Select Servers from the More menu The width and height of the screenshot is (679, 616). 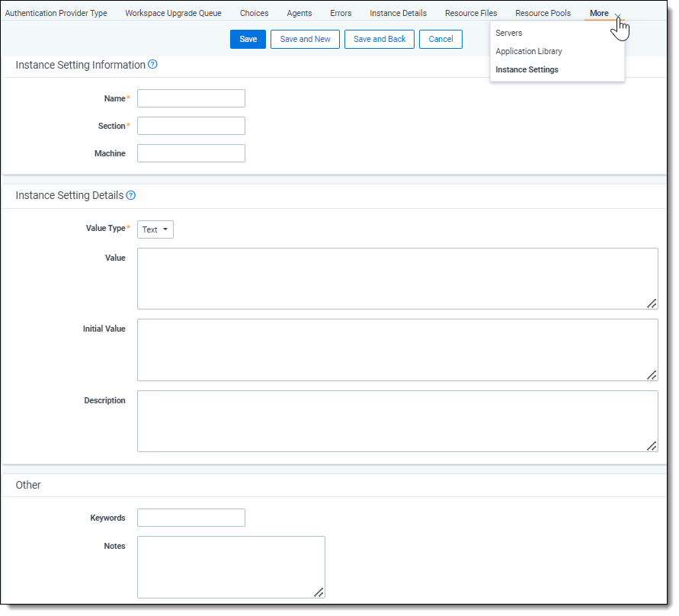click(509, 34)
